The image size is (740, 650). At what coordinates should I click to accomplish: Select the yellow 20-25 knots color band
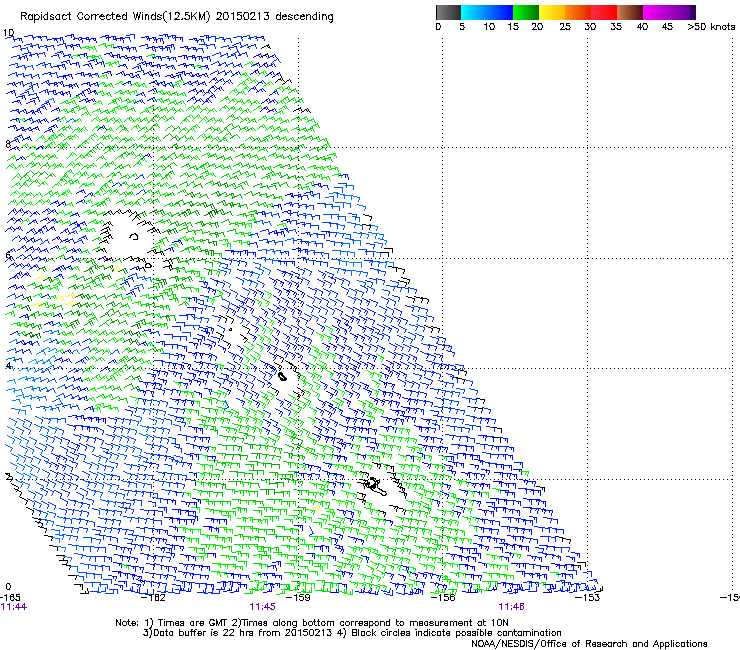coord(552,12)
